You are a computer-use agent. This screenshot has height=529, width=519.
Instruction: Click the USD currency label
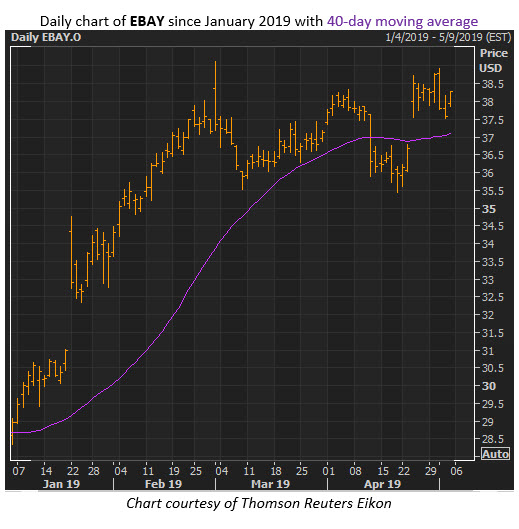pos(491,68)
